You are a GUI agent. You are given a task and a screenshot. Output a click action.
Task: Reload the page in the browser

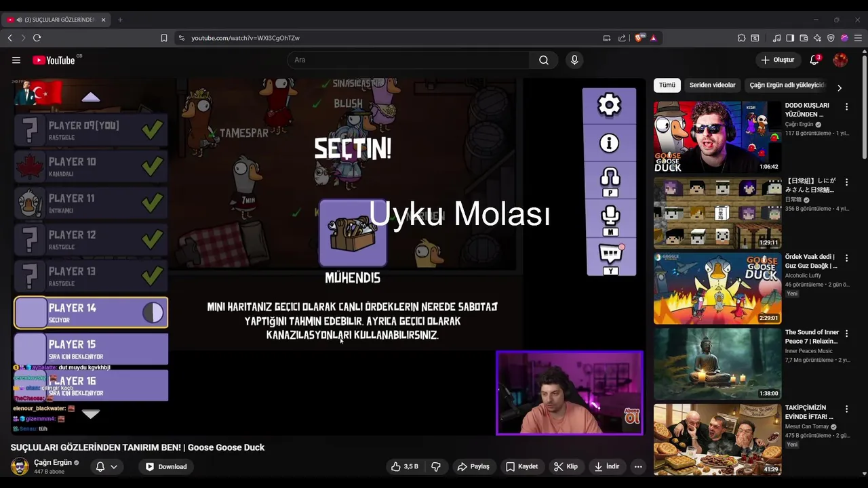pyautogui.click(x=37, y=38)
